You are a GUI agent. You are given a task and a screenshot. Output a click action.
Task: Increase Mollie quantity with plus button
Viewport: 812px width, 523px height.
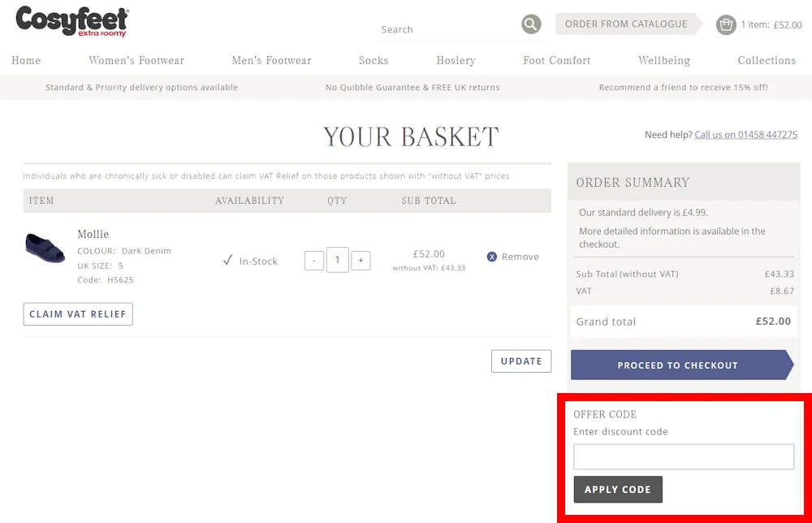point(361,261)
